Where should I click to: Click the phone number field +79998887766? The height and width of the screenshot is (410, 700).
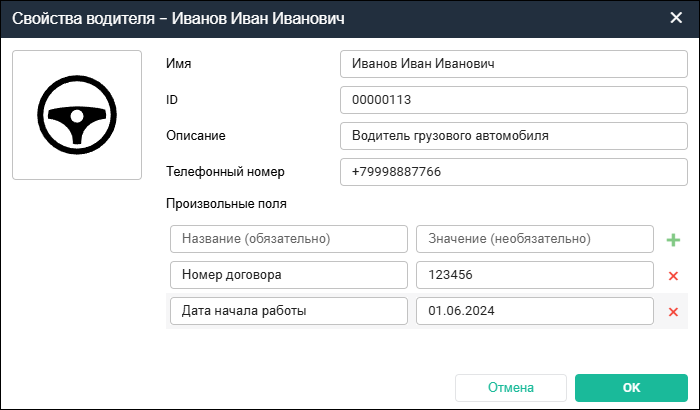pos(513,172)
